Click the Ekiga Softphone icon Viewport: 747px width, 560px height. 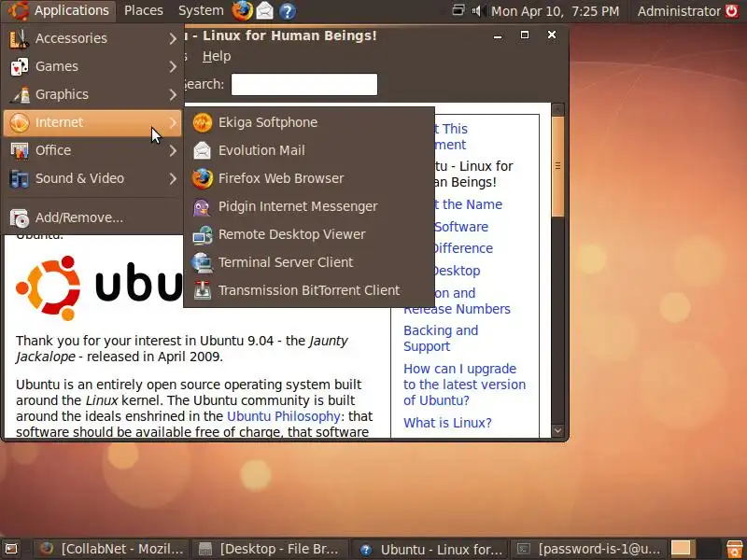pyautogui.click(x=203, y=122)
